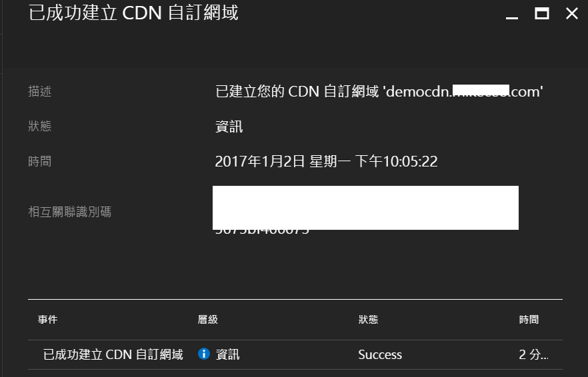
Task: Select the Success status cell
Action: tap(380, 354)
